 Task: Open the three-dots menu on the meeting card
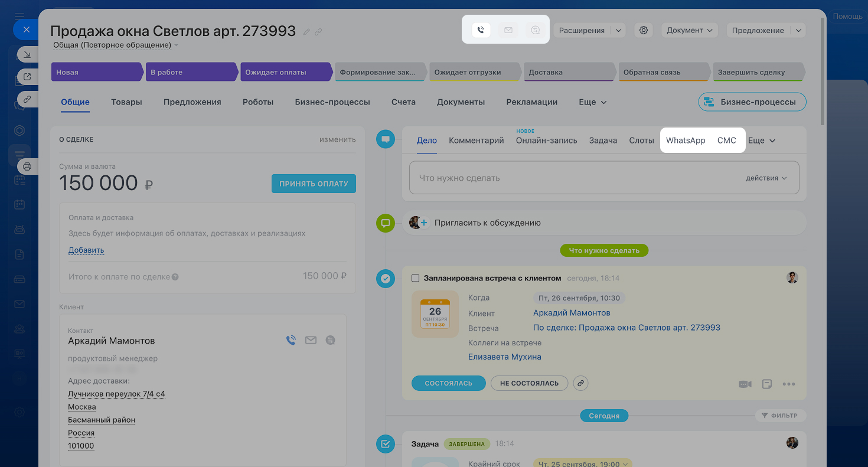coord(789,384)
